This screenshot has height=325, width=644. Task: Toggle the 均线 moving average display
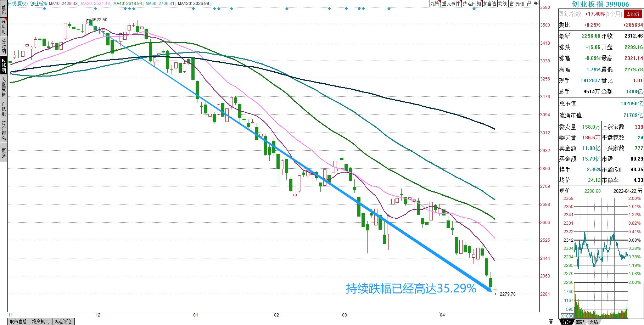click(x=502, y=4)
